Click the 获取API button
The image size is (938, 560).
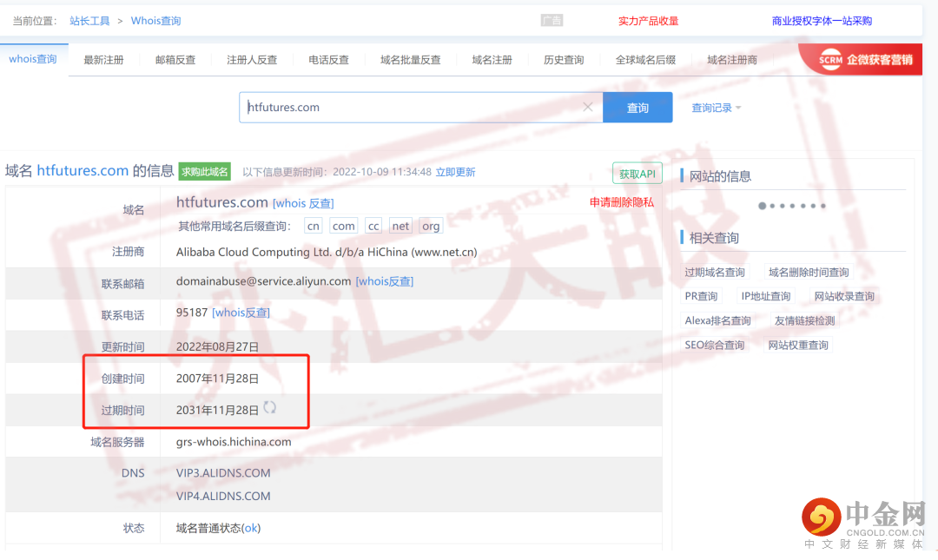(x=637, y=174)
